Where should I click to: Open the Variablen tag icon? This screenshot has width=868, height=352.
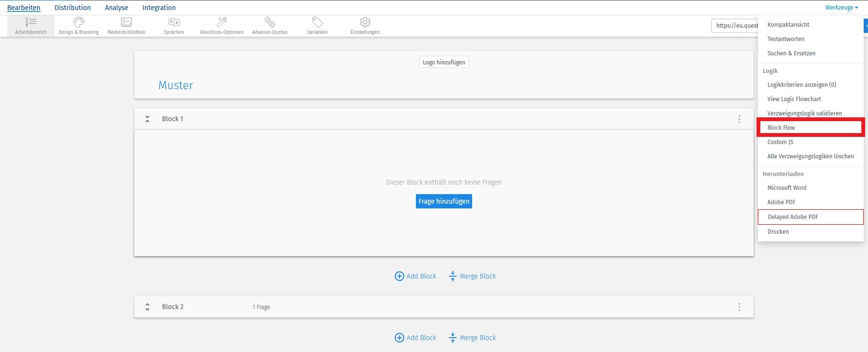click(317, 22)
